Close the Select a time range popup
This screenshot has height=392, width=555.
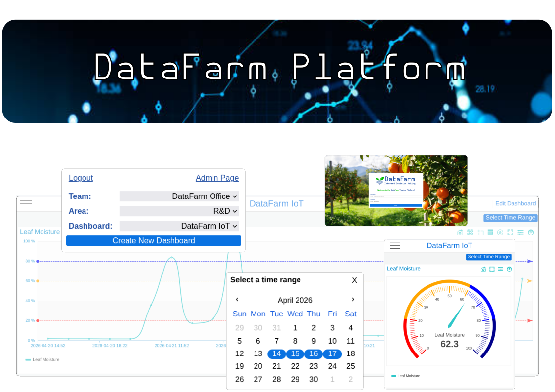click(x=354, y=280)
